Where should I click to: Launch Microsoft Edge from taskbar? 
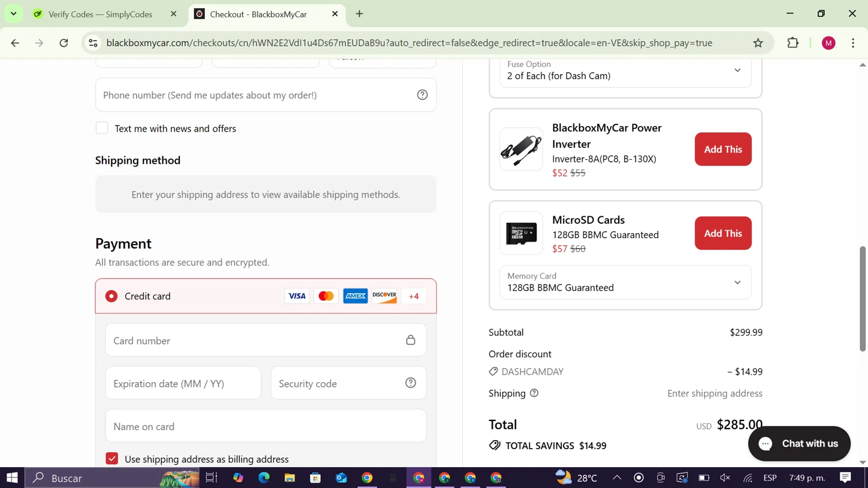point(264,478)
